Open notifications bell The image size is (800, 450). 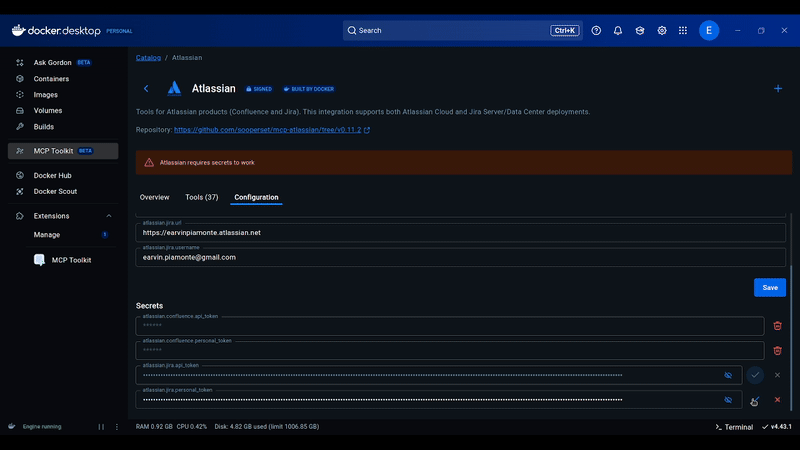[x=618, y=31]
